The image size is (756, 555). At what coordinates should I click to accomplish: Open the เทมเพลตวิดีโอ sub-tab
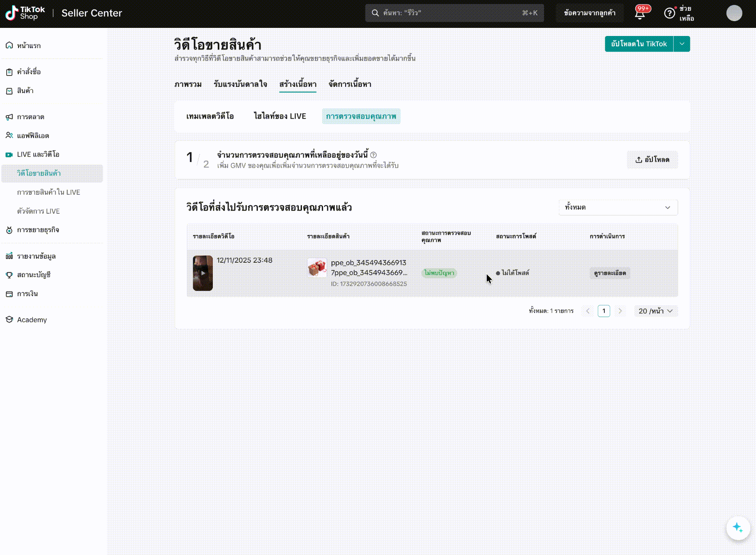tap(210, 116)
